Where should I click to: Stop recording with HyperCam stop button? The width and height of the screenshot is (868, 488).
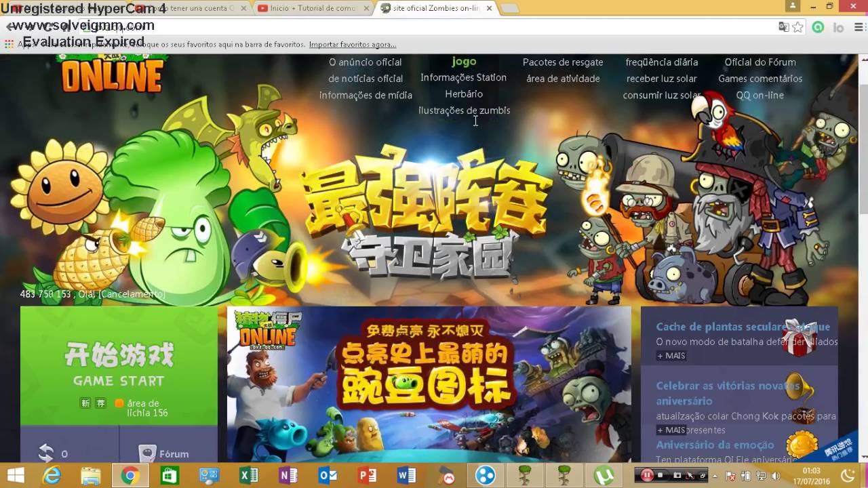(x=660, y=476)
